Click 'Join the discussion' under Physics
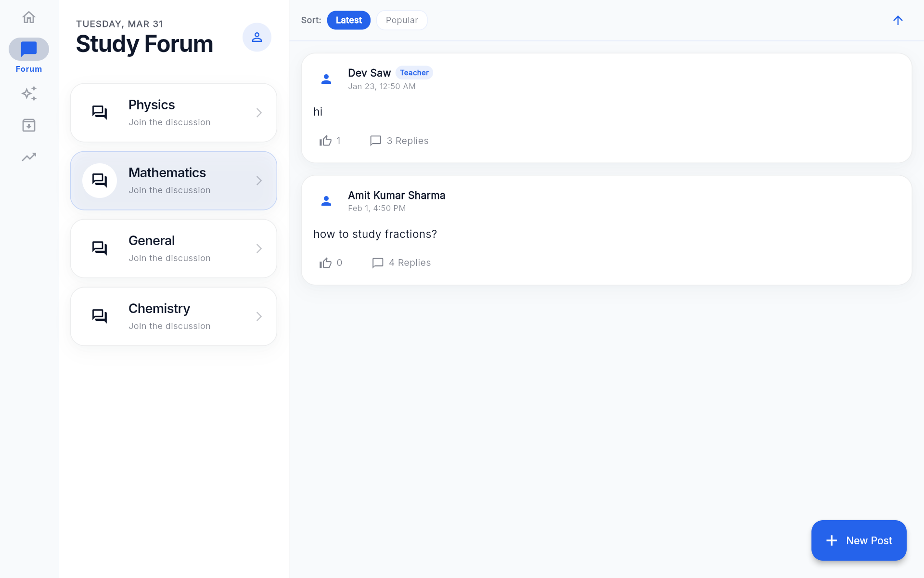The width and height of the screenshot is (924, 578). tap(169, 122)
